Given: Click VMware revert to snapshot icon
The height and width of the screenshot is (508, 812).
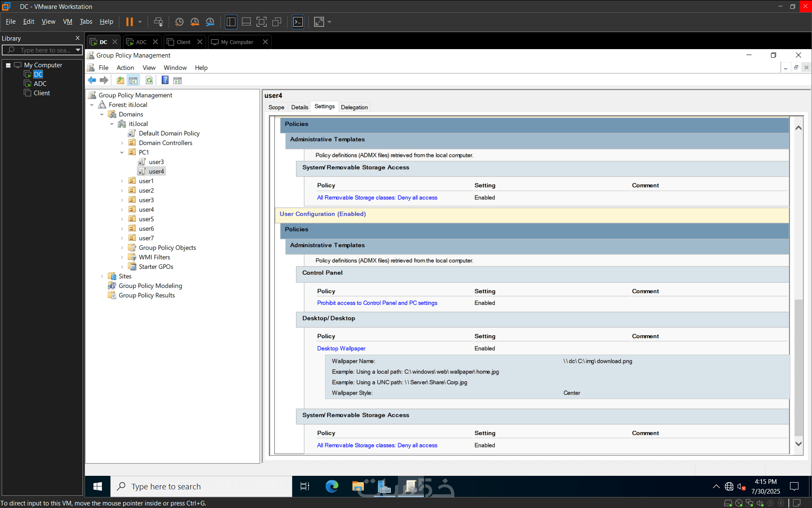Looking at the screenshot, I should click(195, 22).
